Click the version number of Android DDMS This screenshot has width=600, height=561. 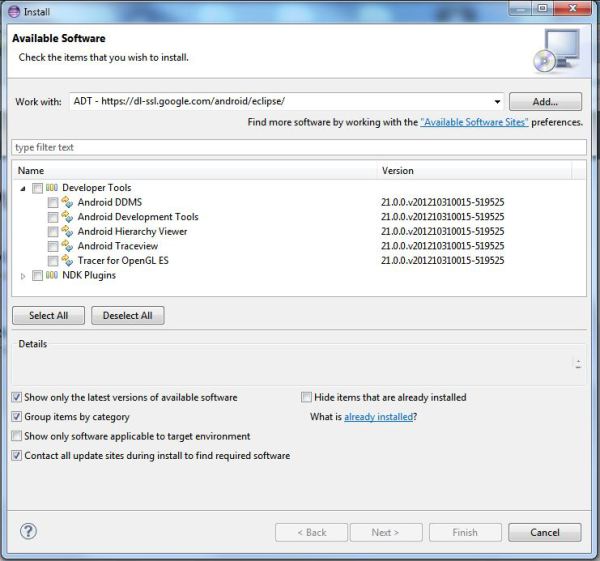443,202
